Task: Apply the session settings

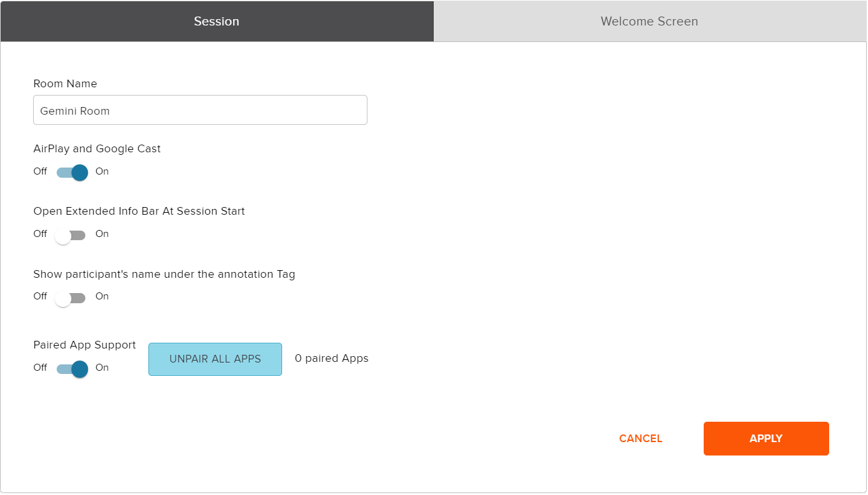Action: point(765,438)
